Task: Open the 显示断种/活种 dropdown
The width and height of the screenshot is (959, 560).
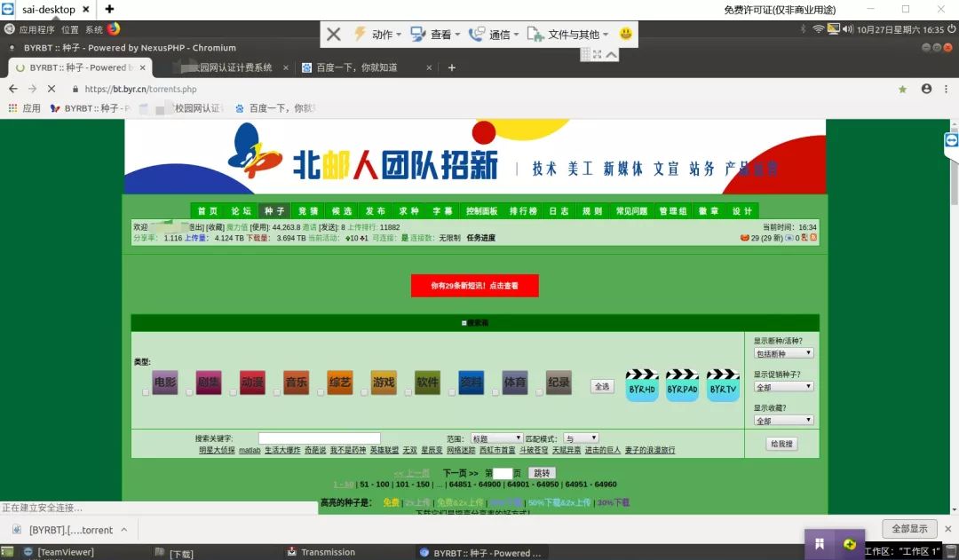Action: [783, 353]
